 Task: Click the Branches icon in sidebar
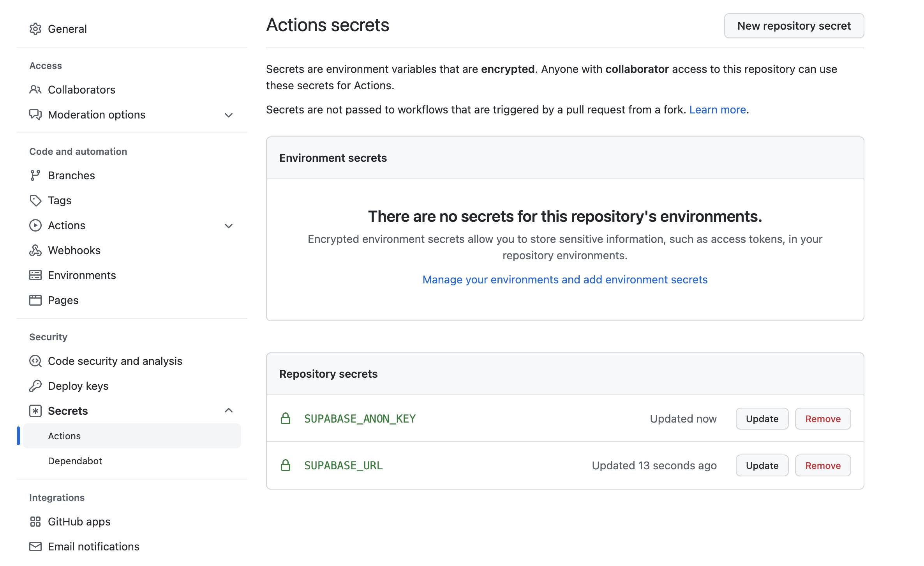35,175
